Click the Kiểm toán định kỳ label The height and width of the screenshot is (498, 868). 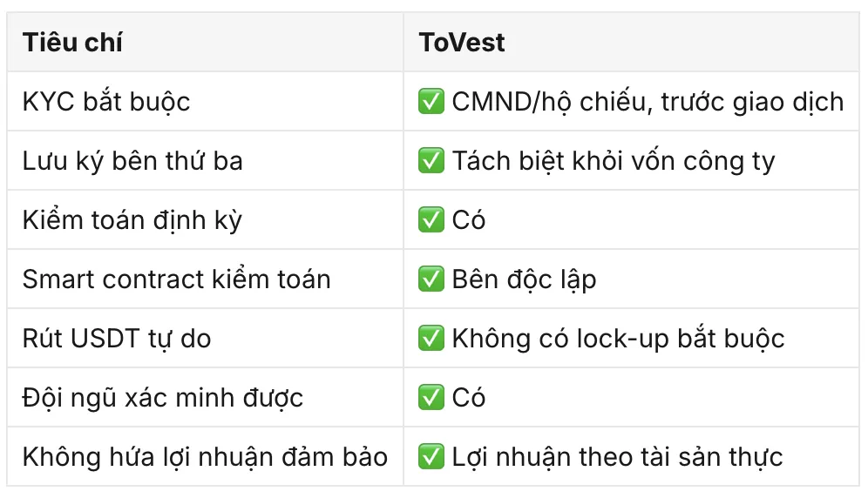pyautogui.click(x=132, y=221)
